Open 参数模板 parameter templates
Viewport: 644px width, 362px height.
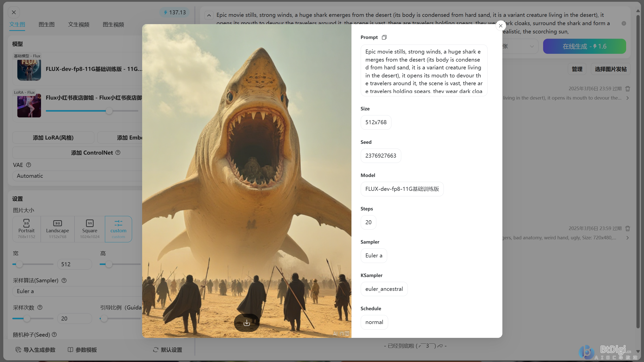point(82,350)
